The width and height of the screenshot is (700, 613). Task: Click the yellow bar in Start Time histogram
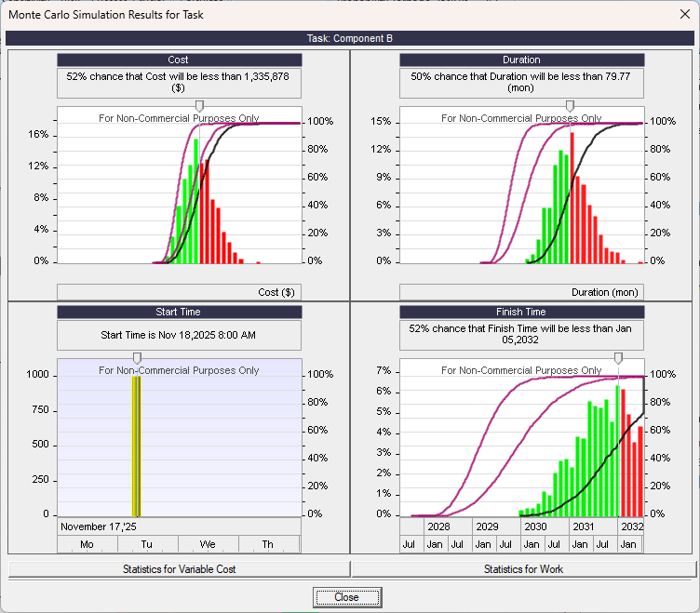(x=136, y=445)
